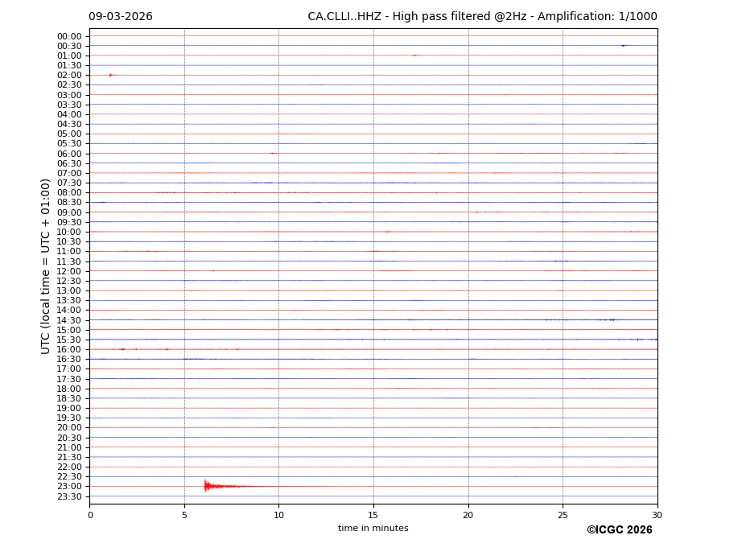Select the 18:30 time label
This screenshot has width=746, height=560.
pyautogui.click(x=69, y=398)
